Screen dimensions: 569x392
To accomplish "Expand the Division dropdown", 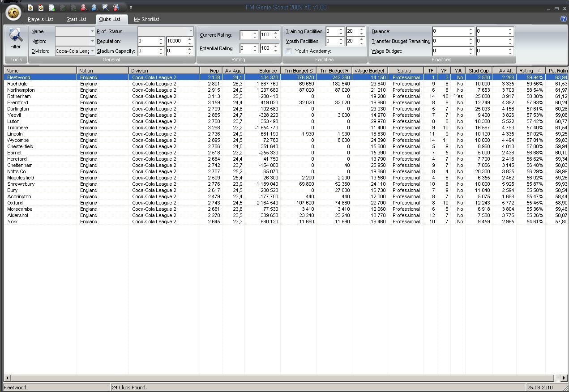I will [x=92, y=51].
